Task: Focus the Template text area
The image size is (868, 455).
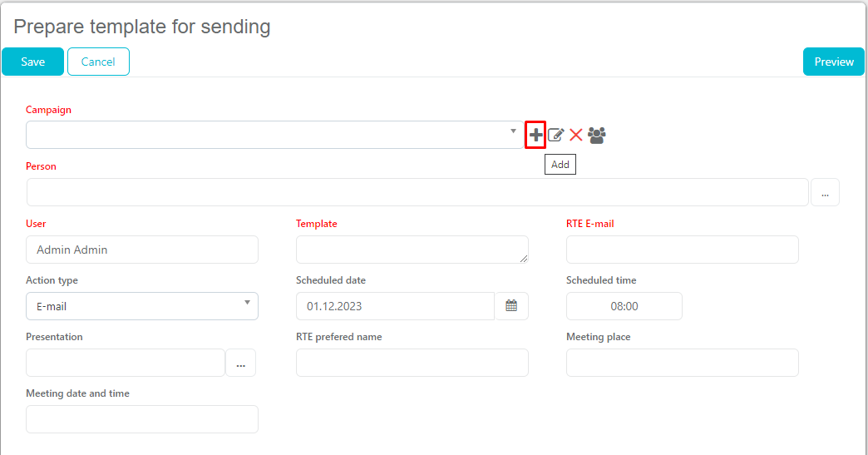Action: pyautogui.click(x=412, y=250)
